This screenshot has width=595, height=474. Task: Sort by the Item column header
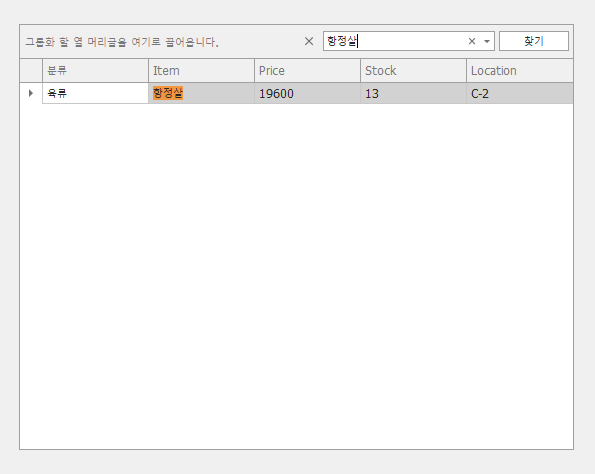click(201, 71)
